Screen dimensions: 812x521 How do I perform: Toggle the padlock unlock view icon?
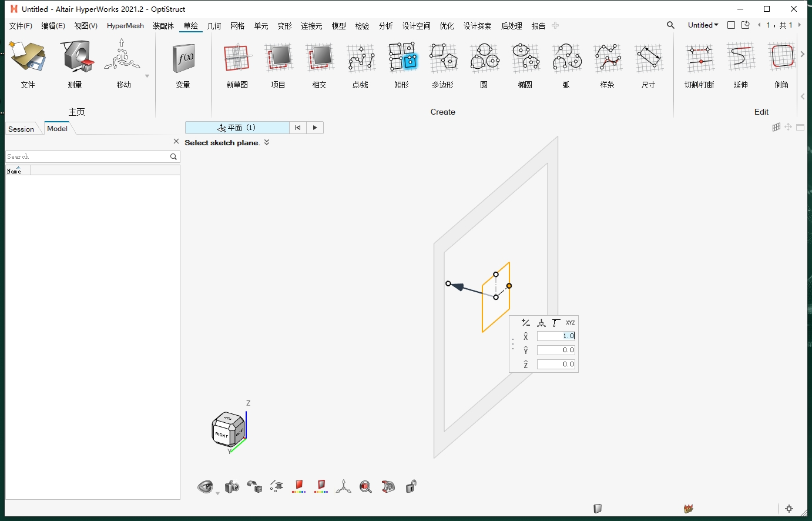tap(411, 486)
